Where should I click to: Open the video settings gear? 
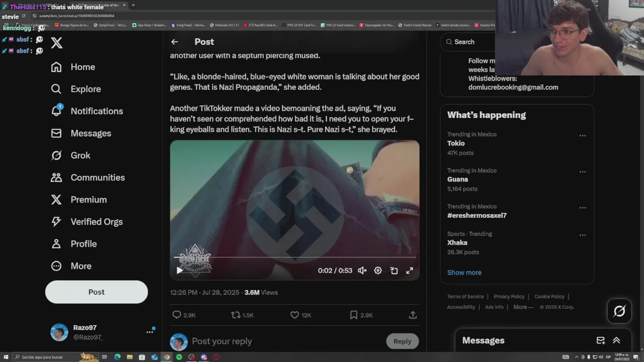coord(378,270)
